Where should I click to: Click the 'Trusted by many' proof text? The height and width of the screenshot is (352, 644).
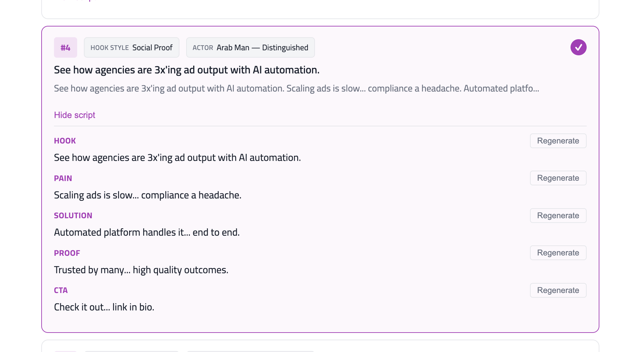click(141, 270)
